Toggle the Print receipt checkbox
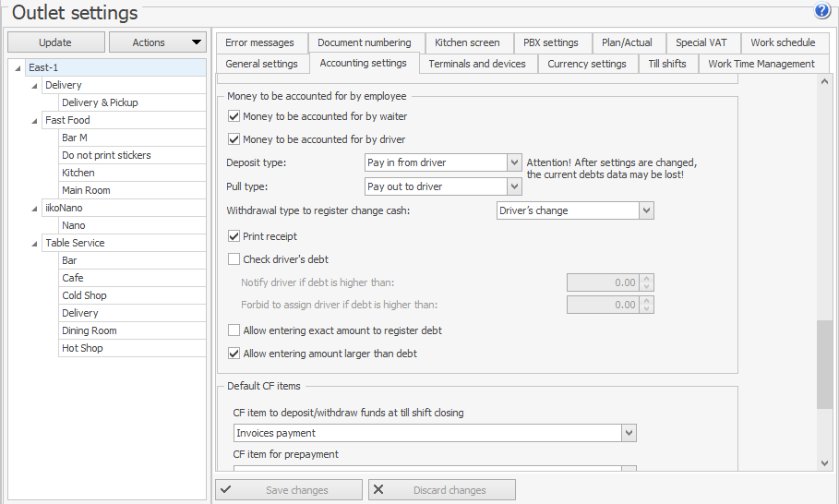 coord(234,236)
